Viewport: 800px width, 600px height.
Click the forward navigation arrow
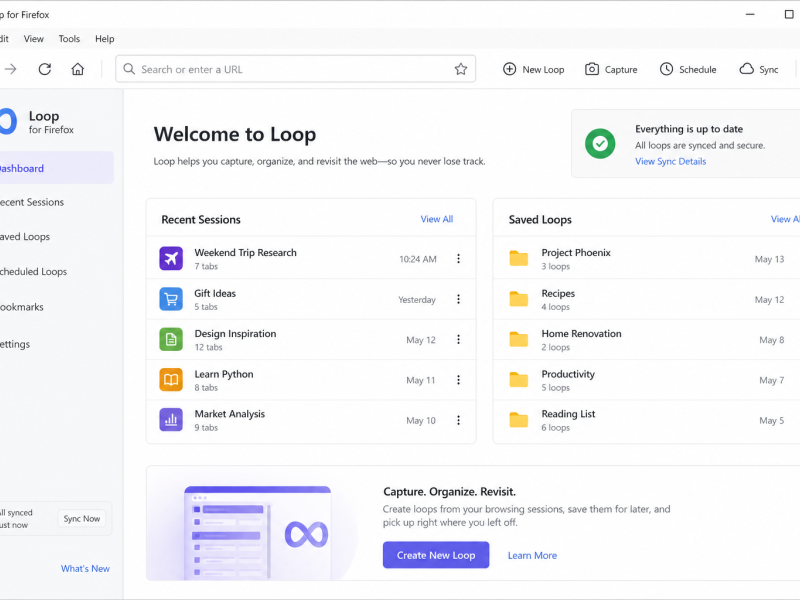[x=11, y=69]
